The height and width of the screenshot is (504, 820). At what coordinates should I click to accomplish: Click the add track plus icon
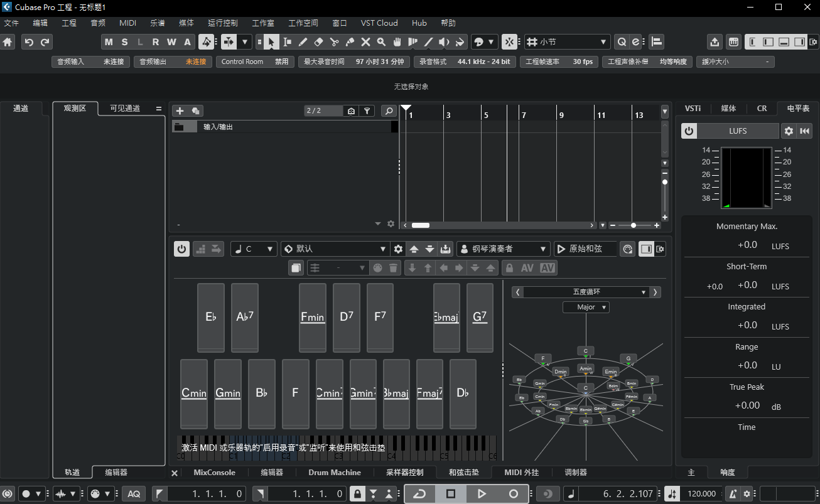point(180,111)
